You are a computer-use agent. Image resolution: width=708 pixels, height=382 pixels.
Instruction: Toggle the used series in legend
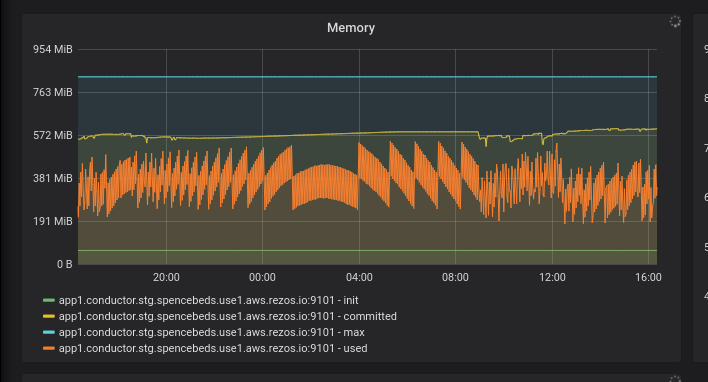point(213,348)
